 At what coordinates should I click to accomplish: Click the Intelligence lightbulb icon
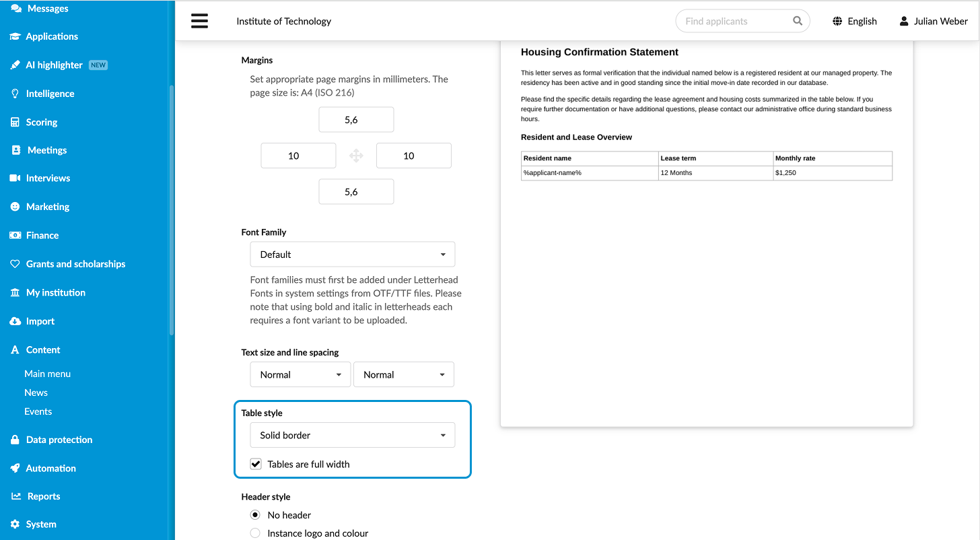pyautogui.click(x=15, y=94)
